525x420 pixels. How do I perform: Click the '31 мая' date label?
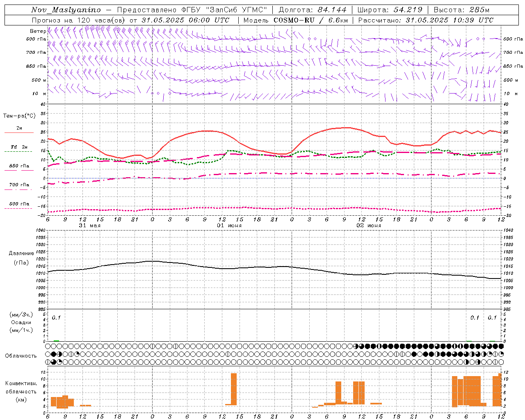click(x=90, y=226)
